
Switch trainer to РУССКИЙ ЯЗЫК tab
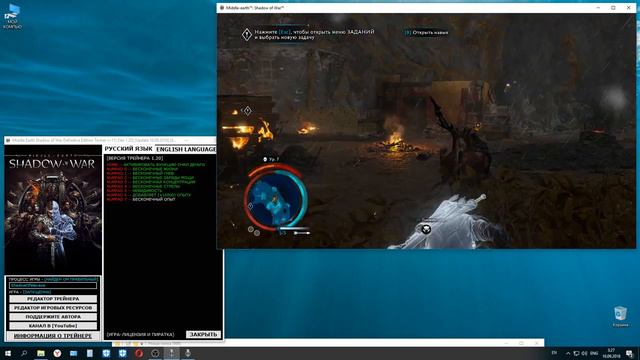[128, 149]
